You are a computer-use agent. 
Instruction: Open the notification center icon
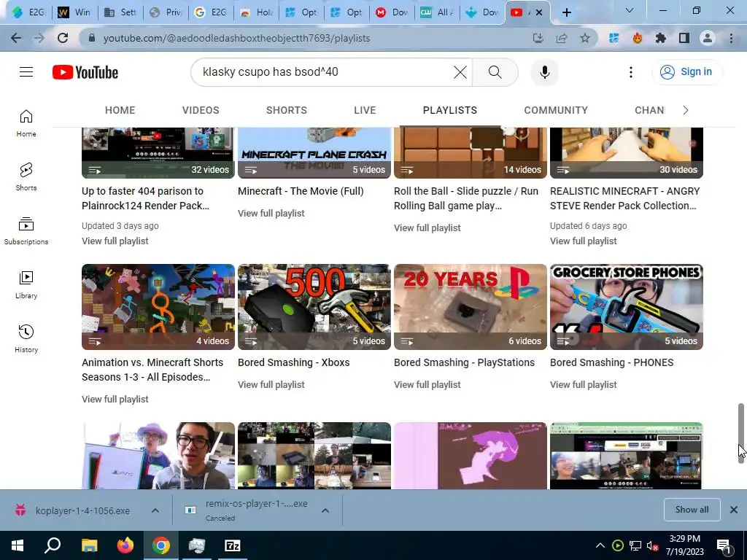tap(724, 545)
